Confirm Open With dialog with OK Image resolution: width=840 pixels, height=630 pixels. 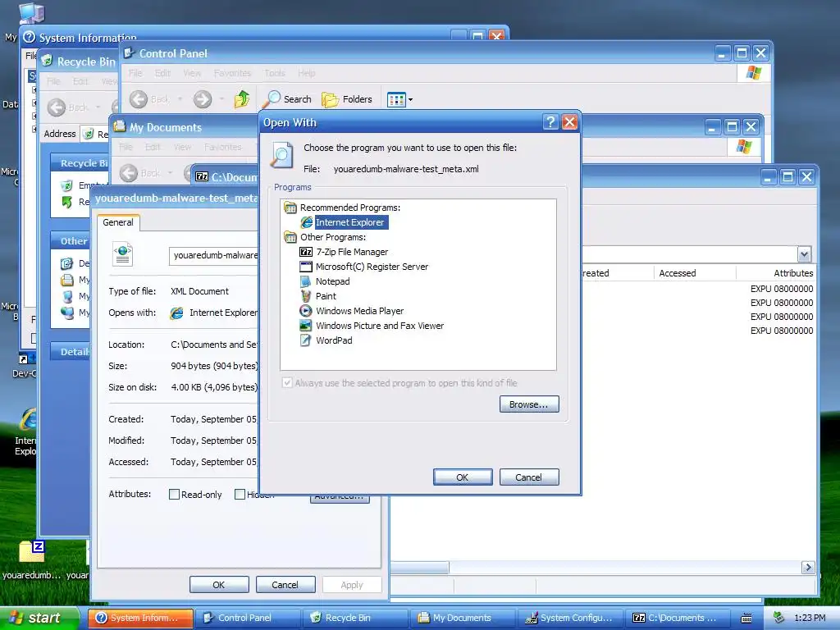point(463,477)
